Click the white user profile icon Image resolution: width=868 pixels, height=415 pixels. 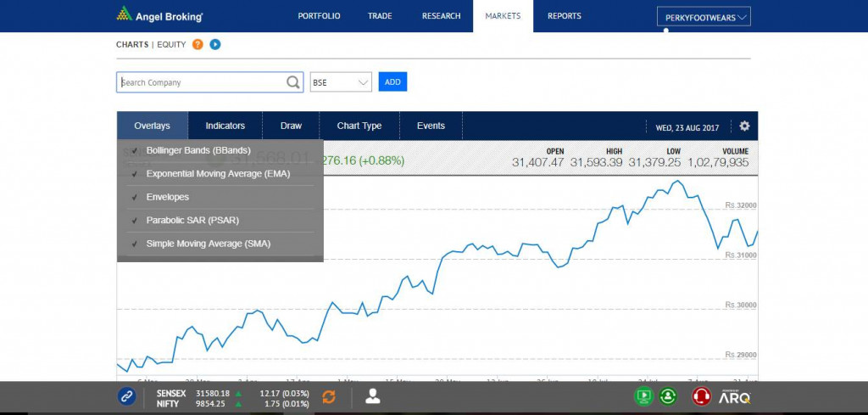[x=372, y=396]
